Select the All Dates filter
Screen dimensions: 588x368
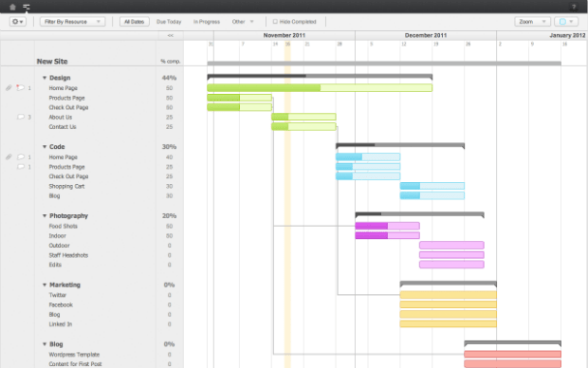pos(135,22)
